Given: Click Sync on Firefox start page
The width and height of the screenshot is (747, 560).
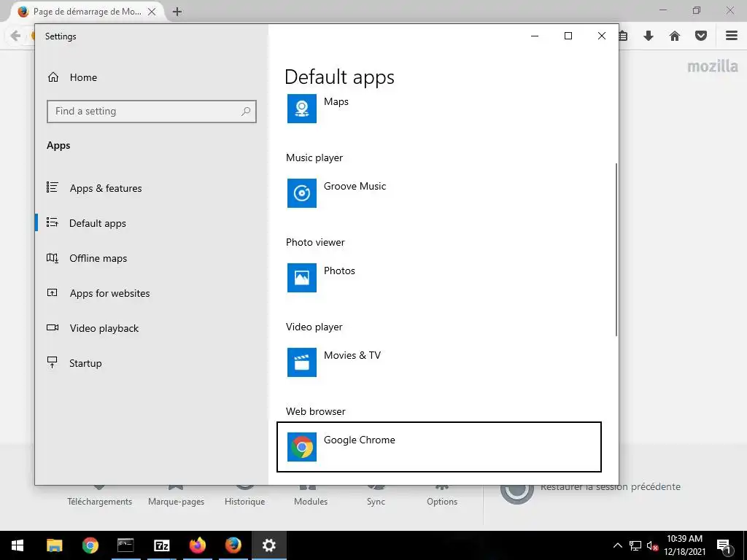Looking at the screenshot, I should 376,502.
